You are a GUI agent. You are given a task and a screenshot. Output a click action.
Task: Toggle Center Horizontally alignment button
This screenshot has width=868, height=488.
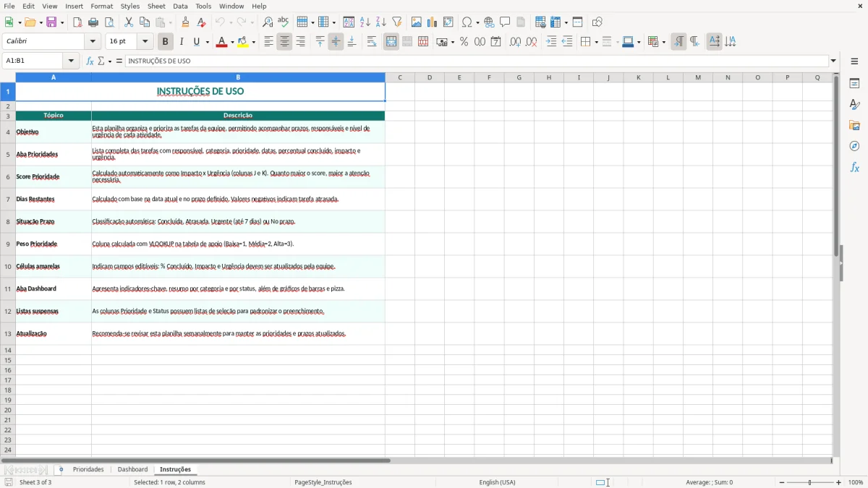[x=284, y=42]
